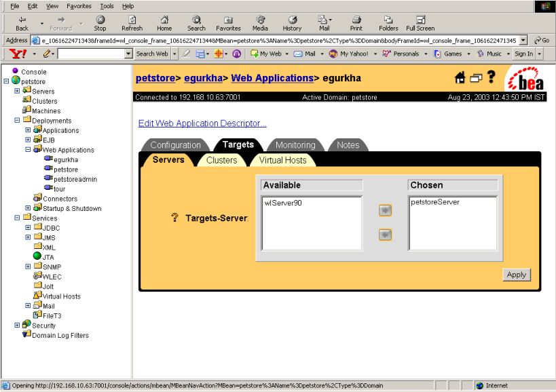
Task: Expand the Startup & Shutdown node
Action: (x=28, y=208)
